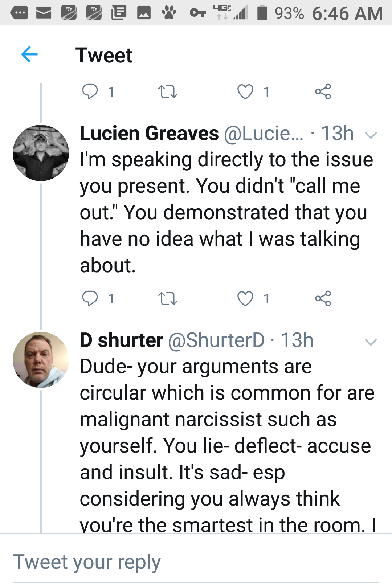Screen dimensions: 392x588
Task: Tap the paw notification icon in status bar
Action: (x=169, y=13)
